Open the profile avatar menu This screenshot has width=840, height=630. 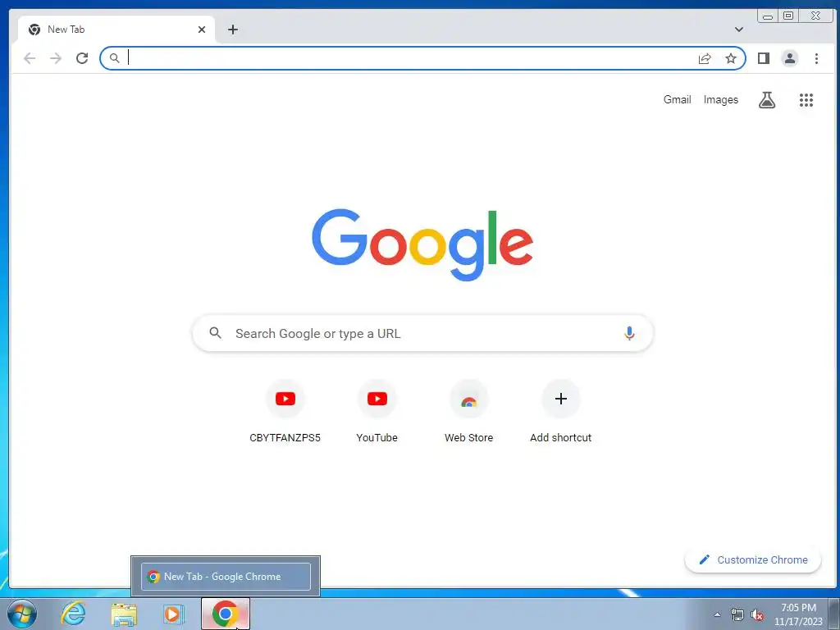pyautogui.click(x=790, y=58)
